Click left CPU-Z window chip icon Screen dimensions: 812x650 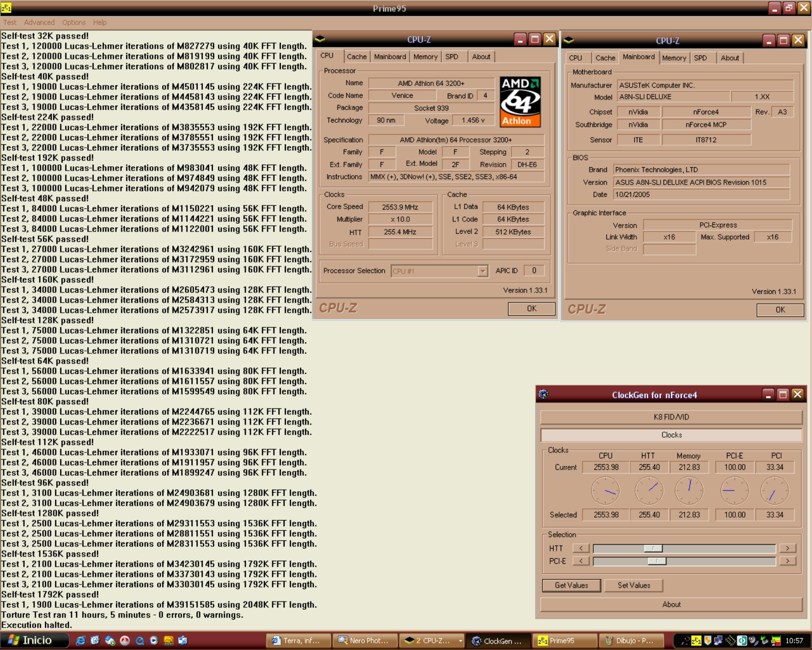tap(320, 39)
